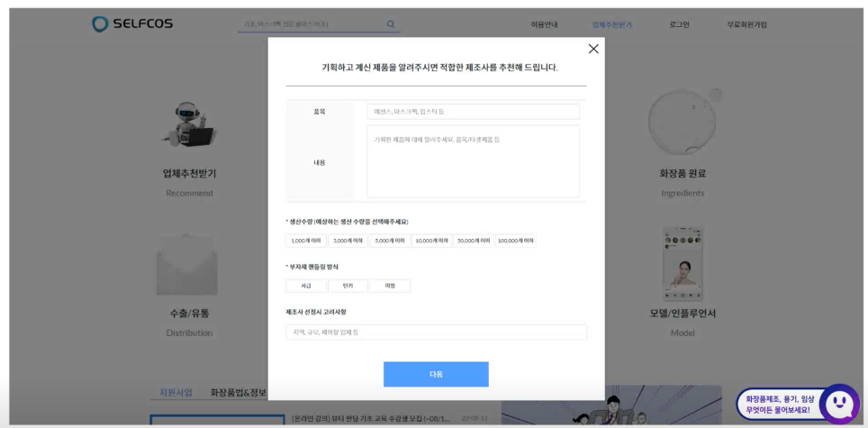Select 사급 handling method
This screenshot has height=428, width=868.
tap(305, 286)
